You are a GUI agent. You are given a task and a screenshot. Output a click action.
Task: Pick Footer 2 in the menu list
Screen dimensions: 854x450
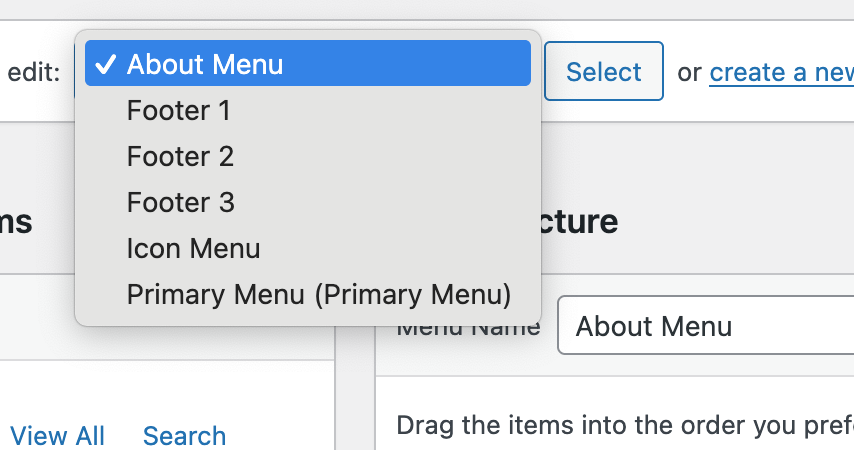click(180, 156)
